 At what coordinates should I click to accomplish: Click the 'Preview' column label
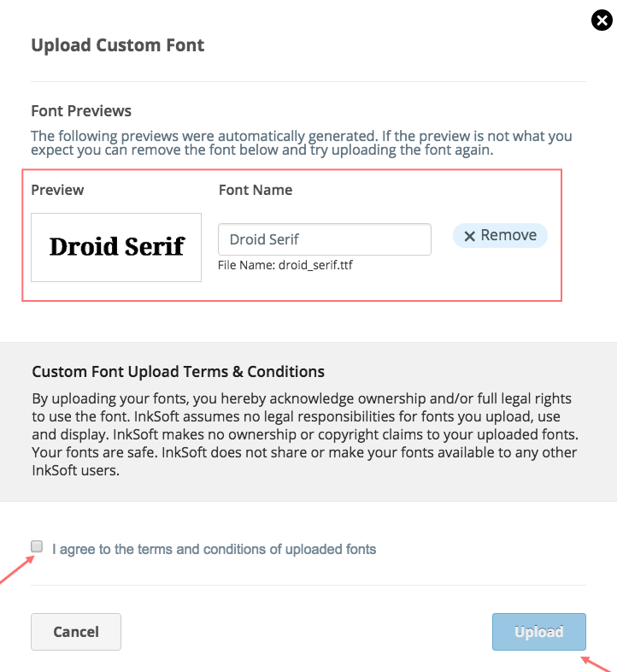click(57, 190)
